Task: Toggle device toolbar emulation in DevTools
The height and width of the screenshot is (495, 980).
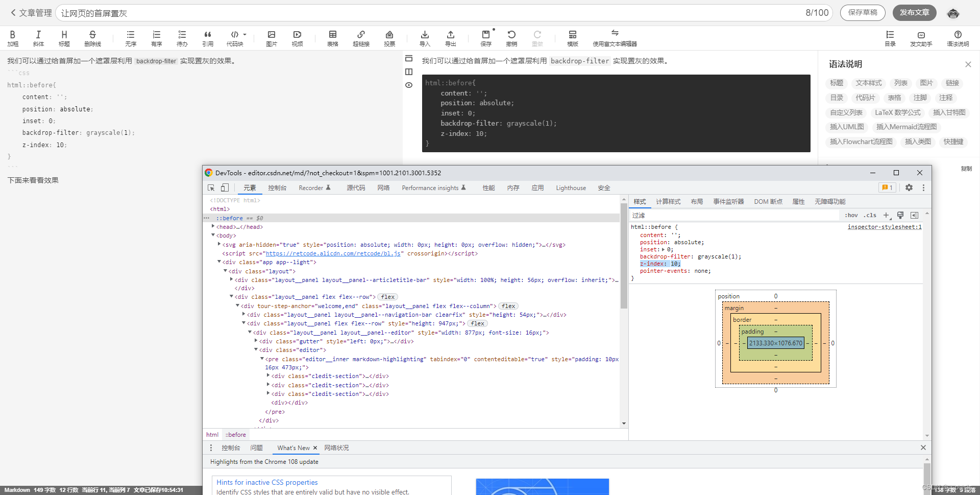Action: pyautogui.click(x=225, y=188)
